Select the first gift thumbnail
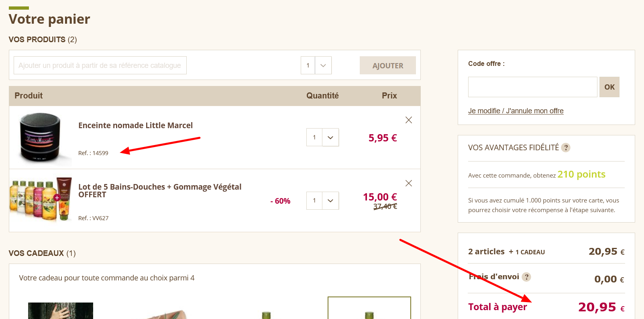The width and height of the screenshot is (644, 319). pyautogui.click(x=60, y=311)
